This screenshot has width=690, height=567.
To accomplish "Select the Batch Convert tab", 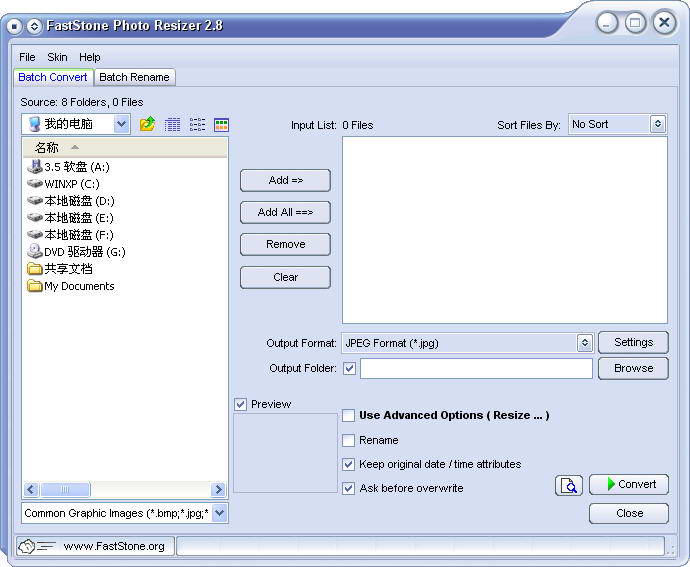I will click(x=53, y=77).
